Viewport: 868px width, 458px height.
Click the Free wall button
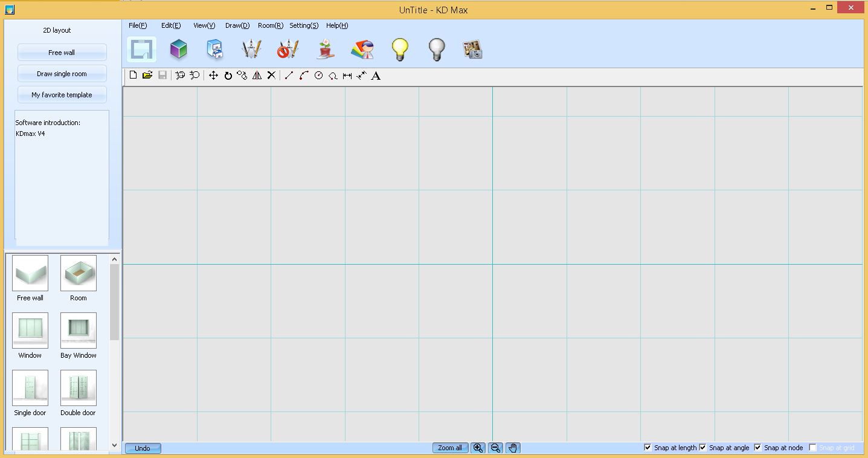tap(62, 53)
